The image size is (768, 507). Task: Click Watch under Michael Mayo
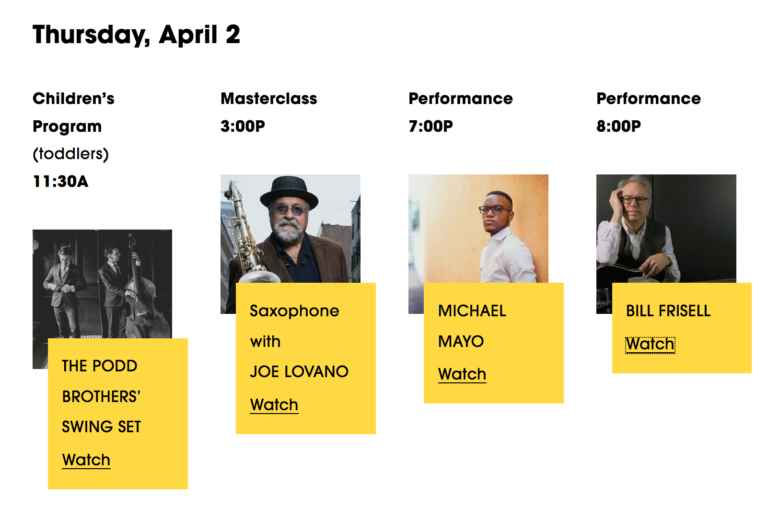coord(462,374)
